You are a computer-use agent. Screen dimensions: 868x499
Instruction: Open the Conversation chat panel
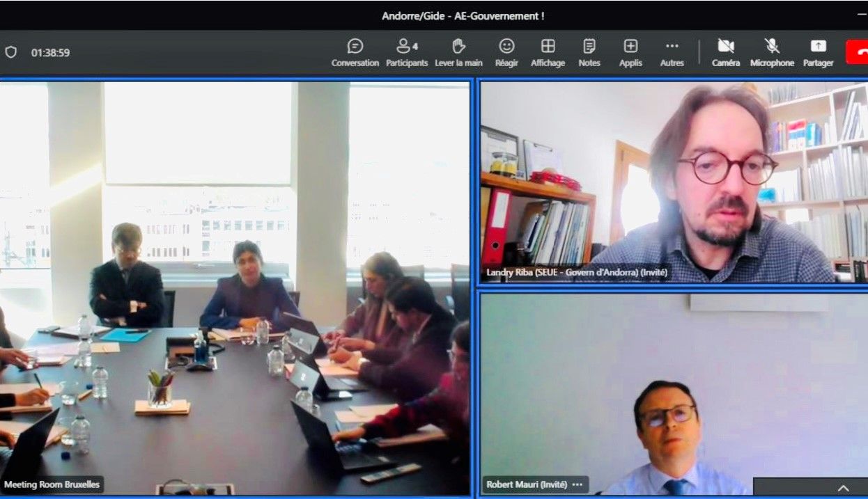(355, 53)
